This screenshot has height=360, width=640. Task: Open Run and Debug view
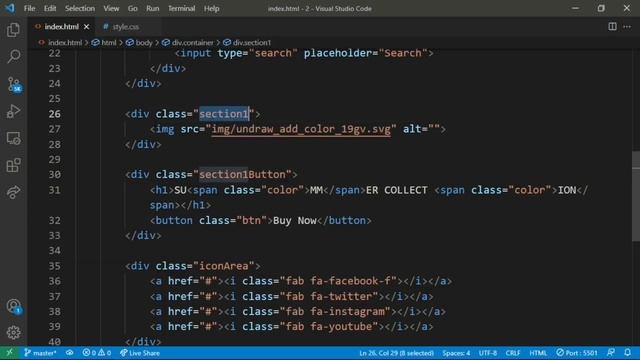coord(13,111)
